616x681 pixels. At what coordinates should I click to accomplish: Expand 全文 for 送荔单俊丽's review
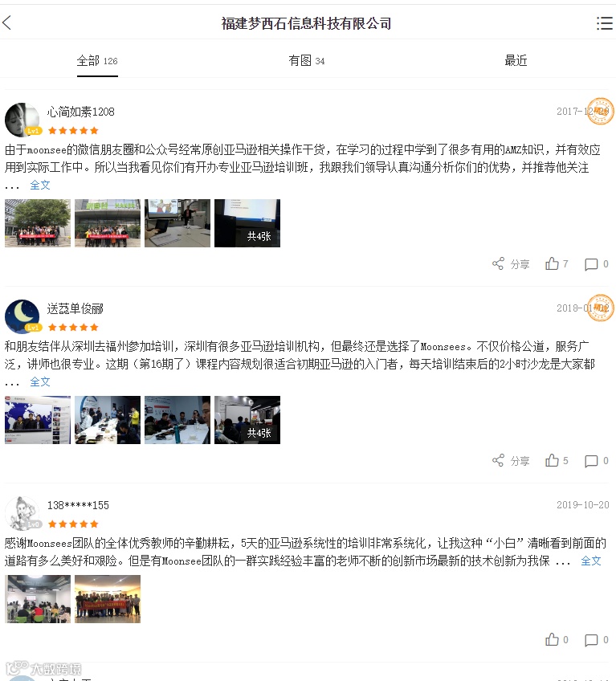click(x=40, y=381)
